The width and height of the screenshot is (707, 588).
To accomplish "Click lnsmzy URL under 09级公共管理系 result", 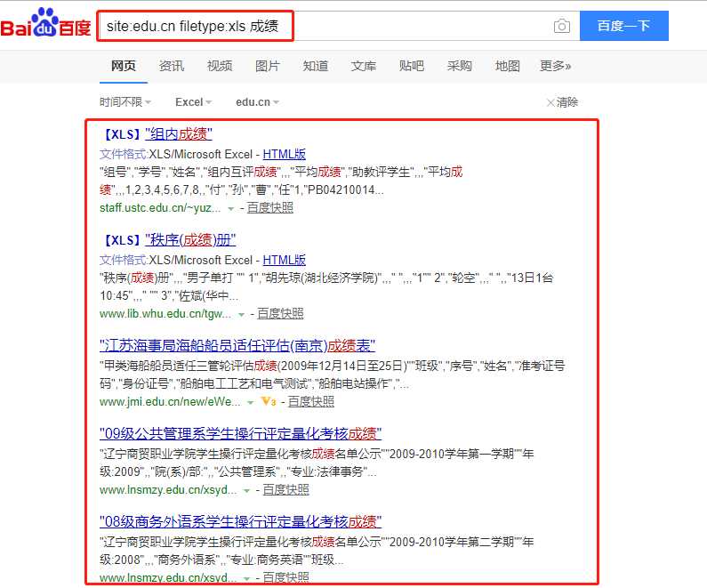I will tap(168, 489).
